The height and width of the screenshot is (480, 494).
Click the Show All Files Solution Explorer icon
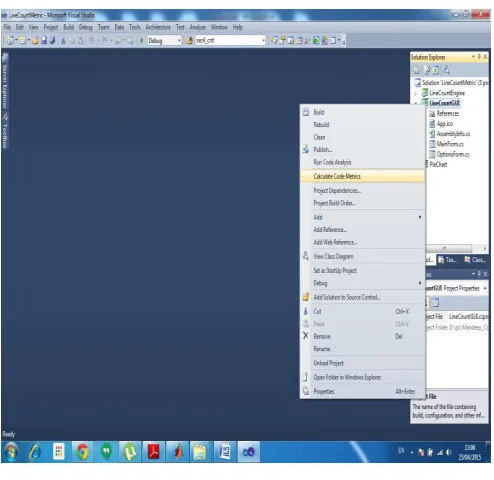(427, 70)
